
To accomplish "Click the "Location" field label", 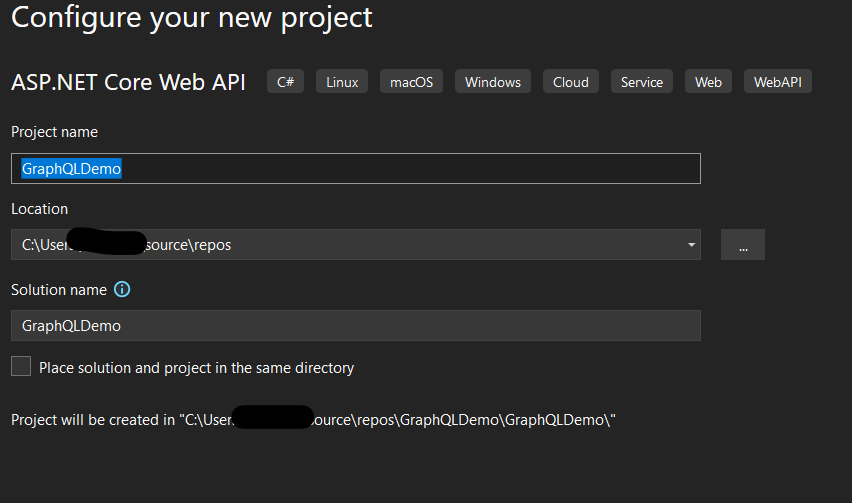I will pyautogui.click(x=40, y=209).
